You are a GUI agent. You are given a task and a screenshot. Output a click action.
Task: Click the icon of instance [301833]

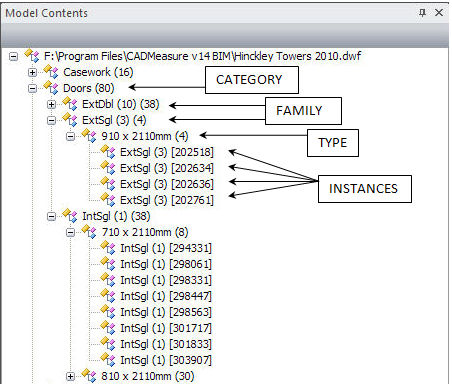108,343
